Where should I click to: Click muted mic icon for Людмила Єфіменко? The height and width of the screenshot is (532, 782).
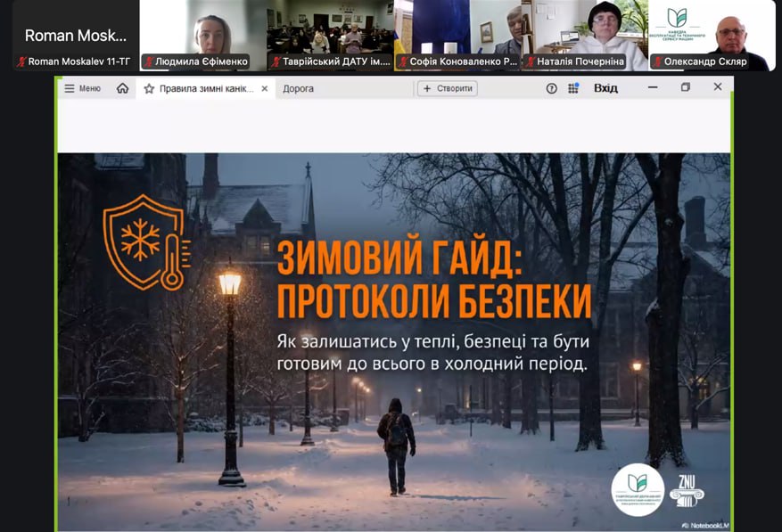[x=149, y=61]
